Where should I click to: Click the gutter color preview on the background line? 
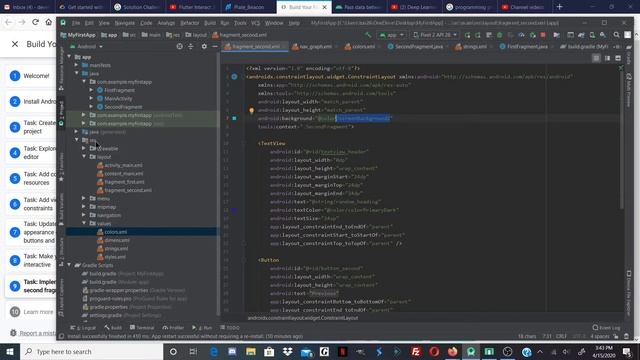(234, 118)
